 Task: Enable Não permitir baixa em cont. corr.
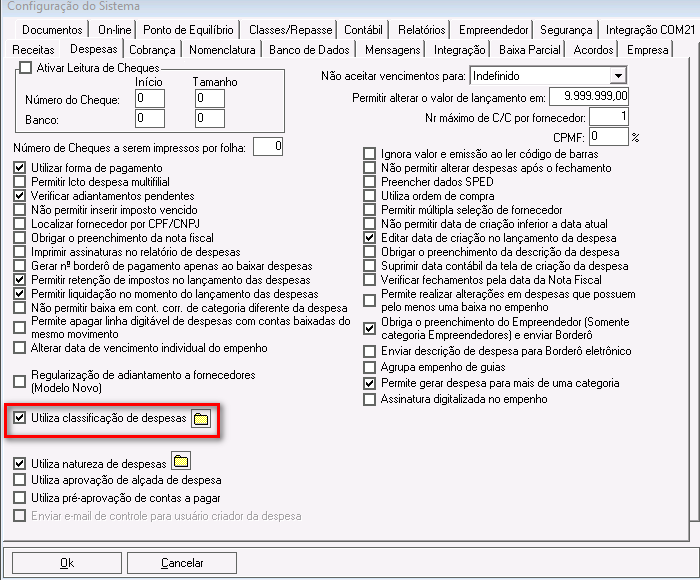pyautogui.click(x=20, y=308)
